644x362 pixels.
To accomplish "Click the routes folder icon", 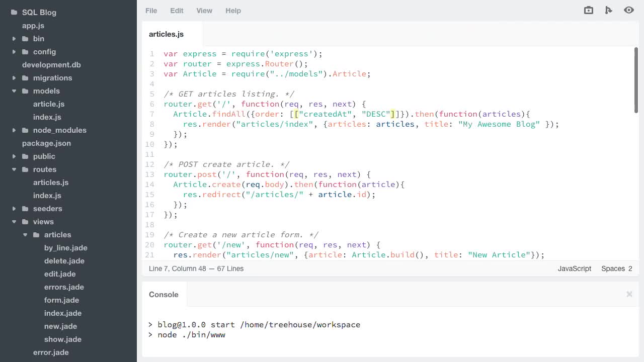I will coord(25,169).
